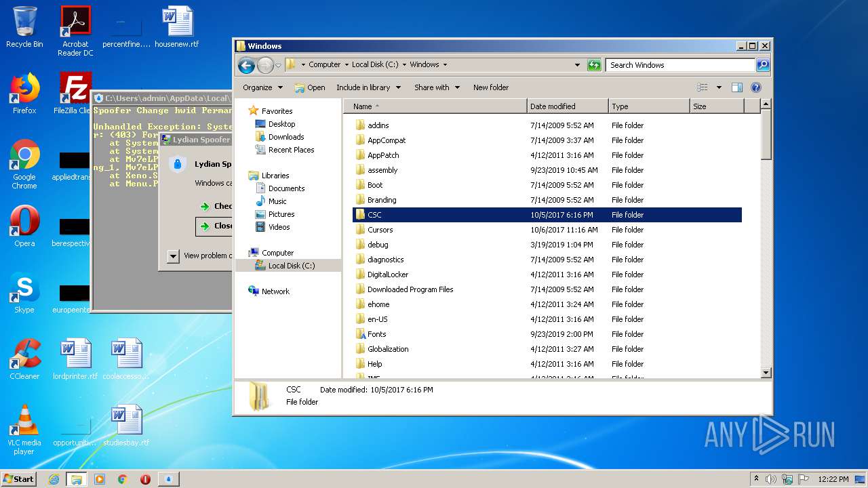Viewport: 868px width, 488px height.
Task: Open Include in library menu
Action: [368, 87]
